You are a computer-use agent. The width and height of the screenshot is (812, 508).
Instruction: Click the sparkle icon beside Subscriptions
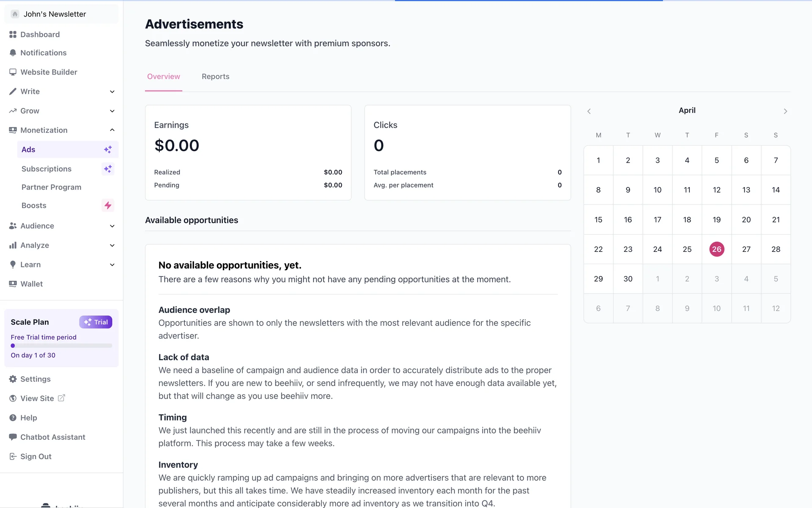108,169
